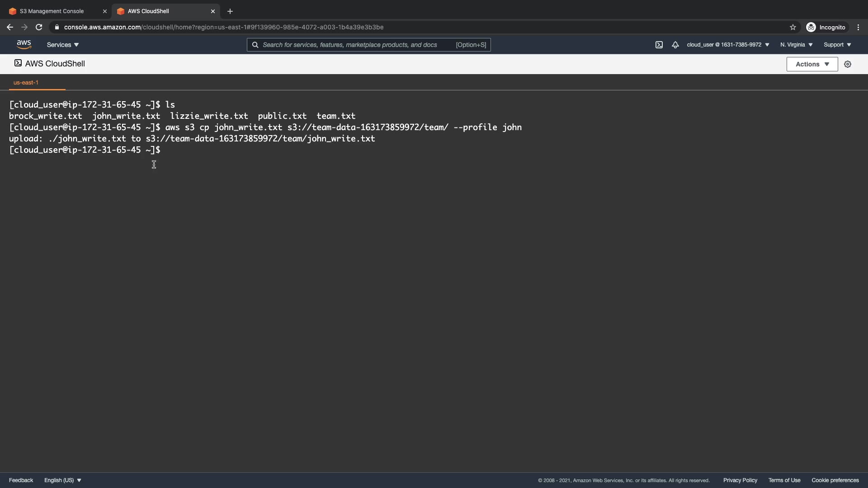Switch to the S3 Management Console tab

point(52,11)
